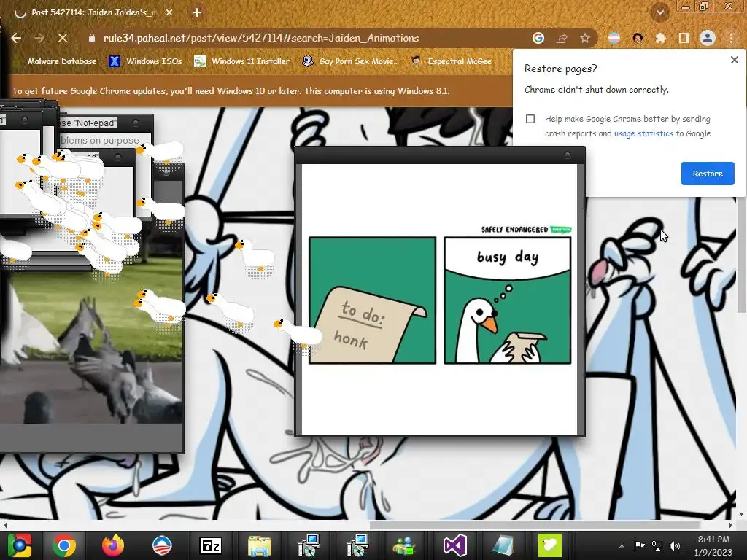
Task: Stop loading the page with the X button
Action: pos(63,38)
